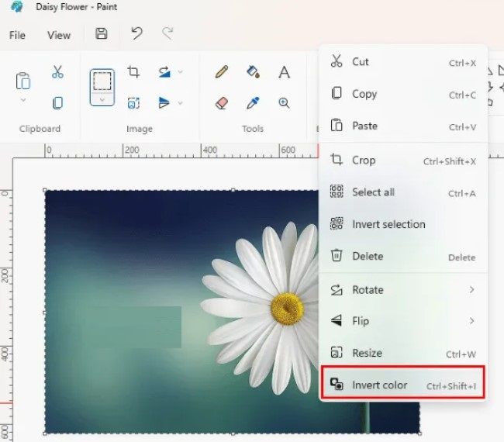Click the Undo arrow icon
Screen dimensions: 504x442
coord(136,34)
